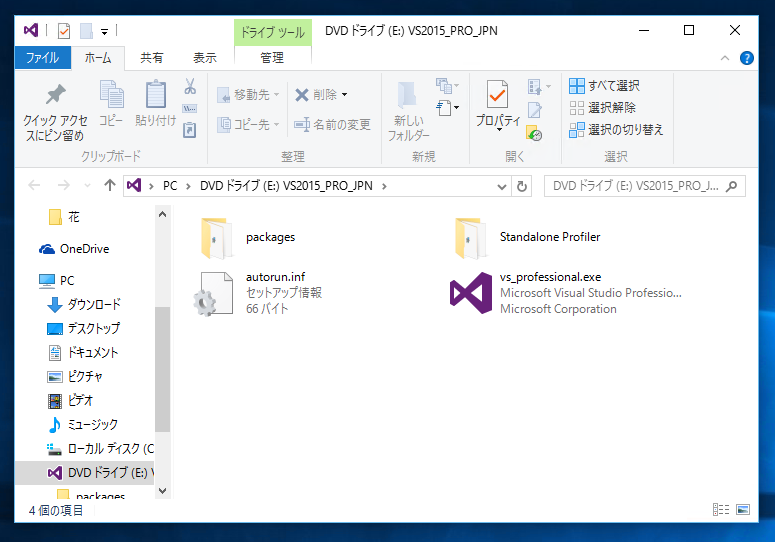Click the ドライブ ツール contextual tab header
Screen dimensions: 775x542
[x=272, y=33]
